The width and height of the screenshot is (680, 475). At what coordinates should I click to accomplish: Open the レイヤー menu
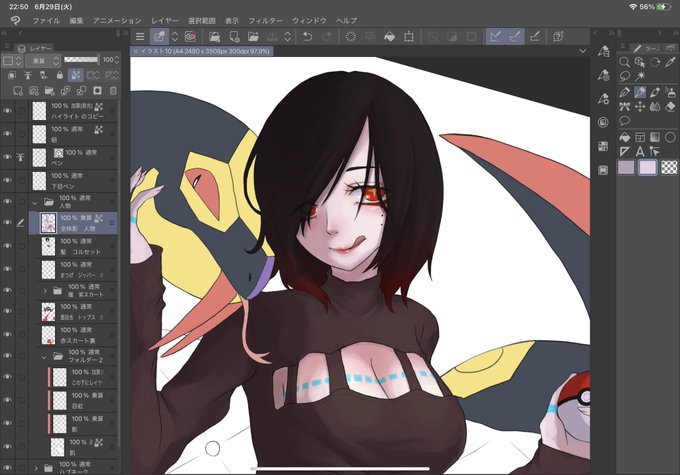(165, 20)
